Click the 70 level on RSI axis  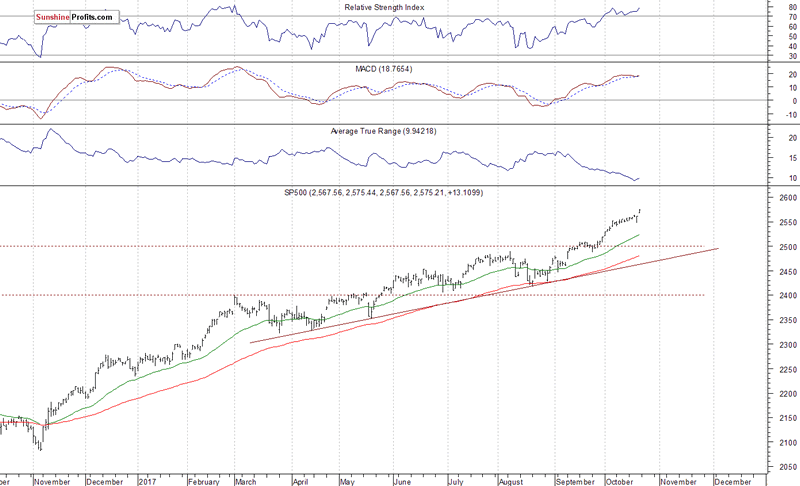tap(793, 17)
